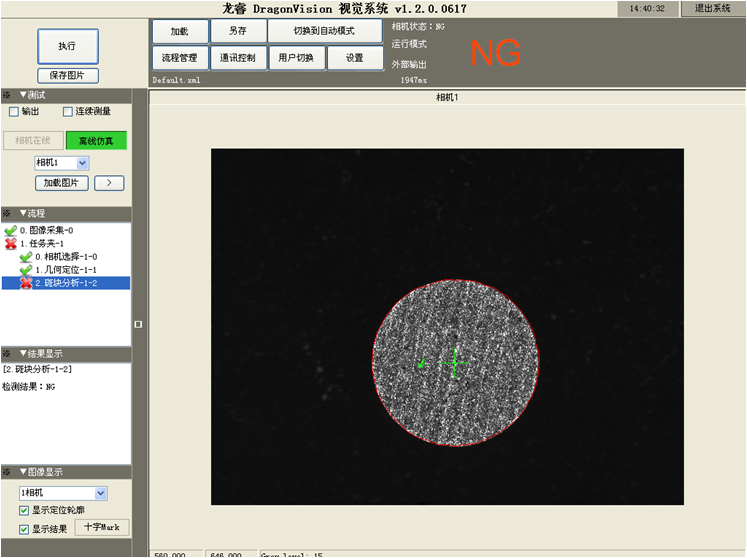The image size is (747, 558).
Task: Click the 14:40:32 clock display
Action: pos(647,9)
